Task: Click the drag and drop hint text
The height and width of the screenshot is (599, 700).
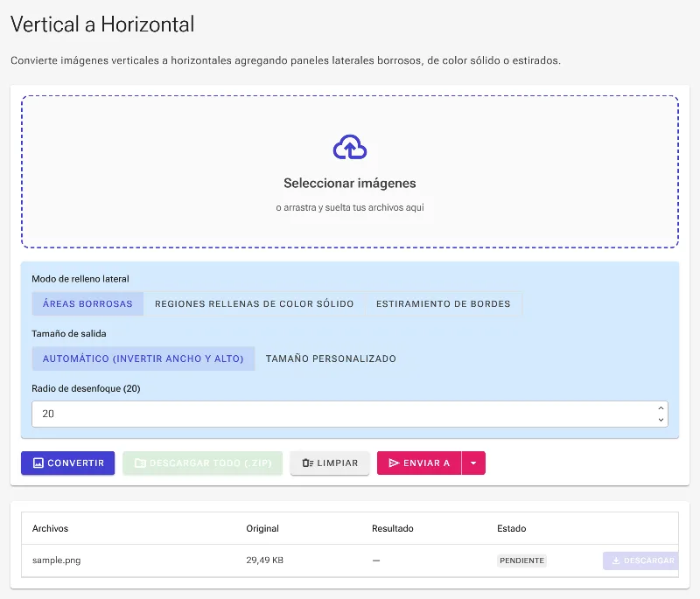Action: click(x=350, y=207)
